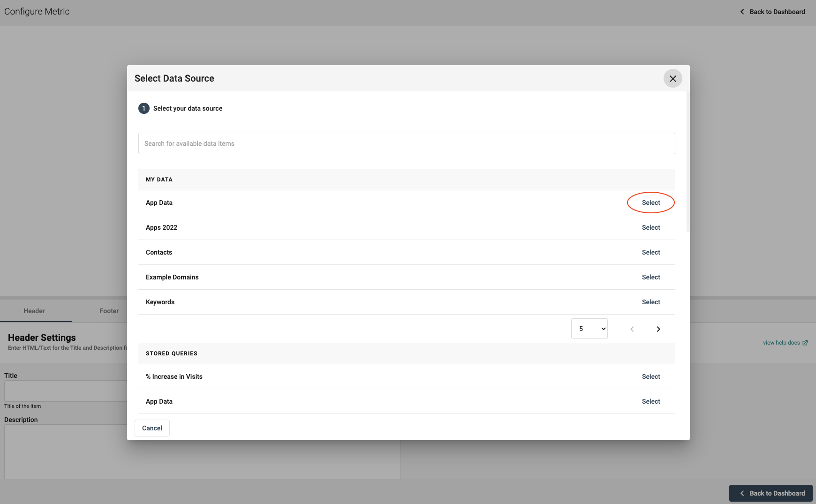
Task: Cancel the data source selection
Action: click(152, 428)
